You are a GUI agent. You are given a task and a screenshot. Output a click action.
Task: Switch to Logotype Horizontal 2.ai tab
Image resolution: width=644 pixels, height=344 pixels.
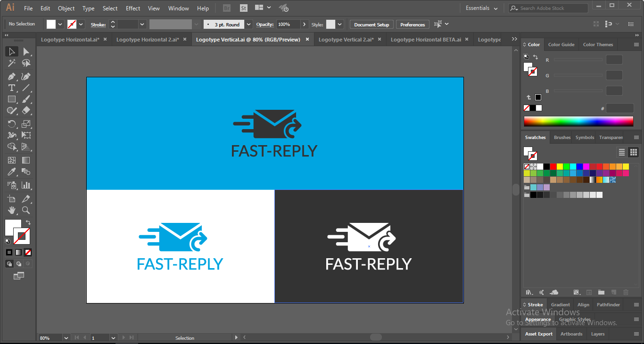[148, 40]
